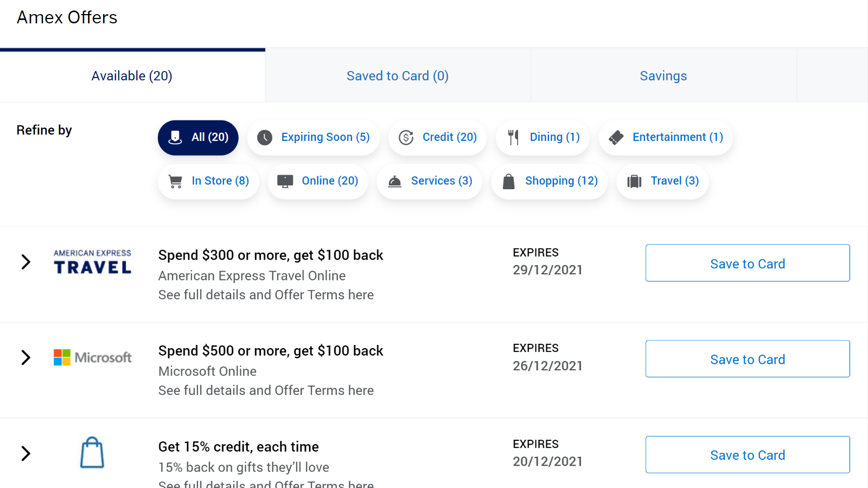Click 'Get 15% credit, each time' title
Image resolution: width=868 pixels, height=488 pixels.
point(239,447)
